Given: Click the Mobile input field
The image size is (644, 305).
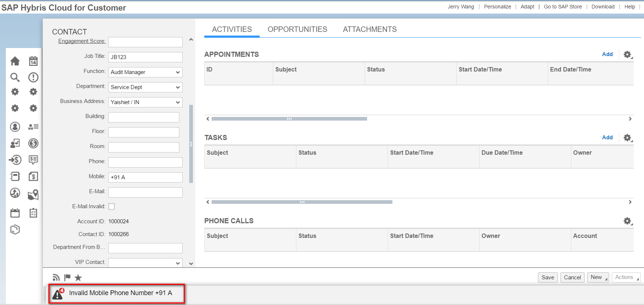Looking at the screenshot, I should coord(145,177).
